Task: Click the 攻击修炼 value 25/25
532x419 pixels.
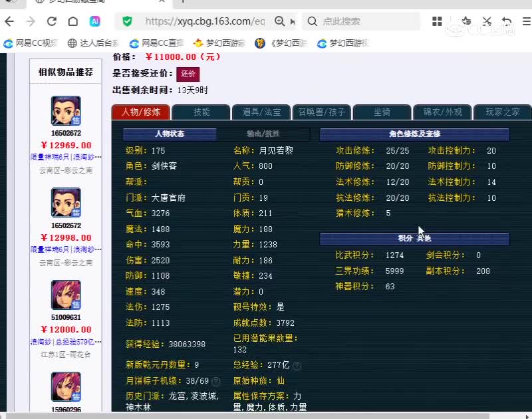Action: pos(397,150)
